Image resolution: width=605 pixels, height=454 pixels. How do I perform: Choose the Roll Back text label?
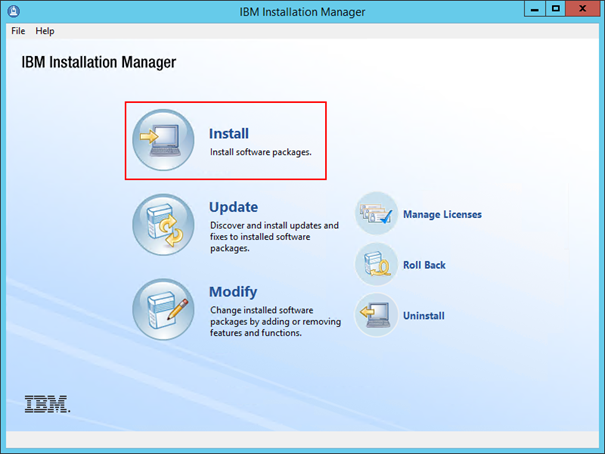(x=424, y=265)
